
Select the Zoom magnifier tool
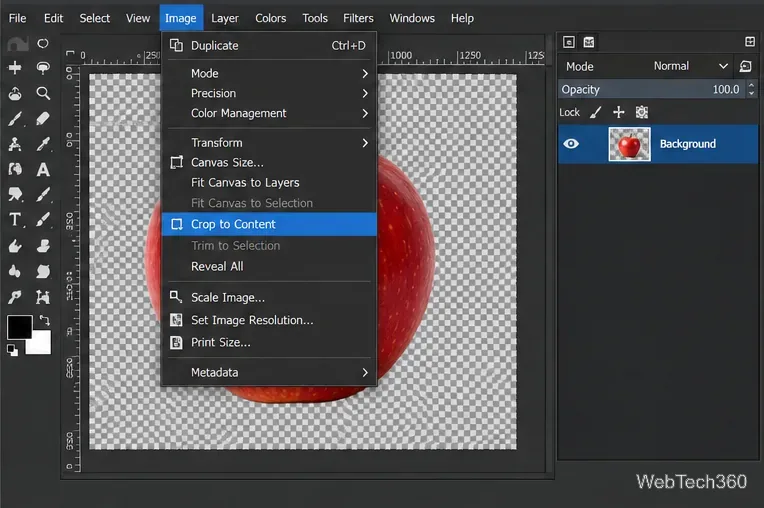pyautogui.click(x=43, y=93)
